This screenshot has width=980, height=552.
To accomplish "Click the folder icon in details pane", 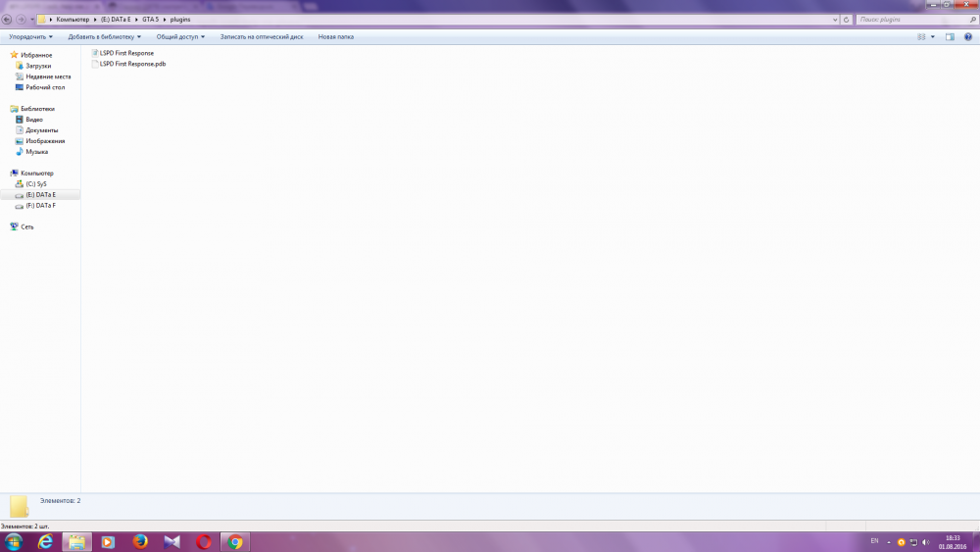I will point(19,506).
